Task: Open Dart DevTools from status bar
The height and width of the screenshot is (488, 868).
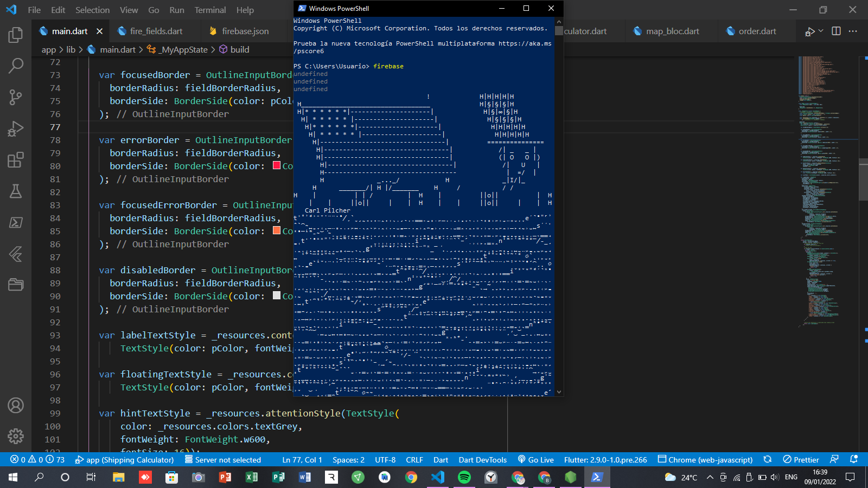Action: (483, 460)
